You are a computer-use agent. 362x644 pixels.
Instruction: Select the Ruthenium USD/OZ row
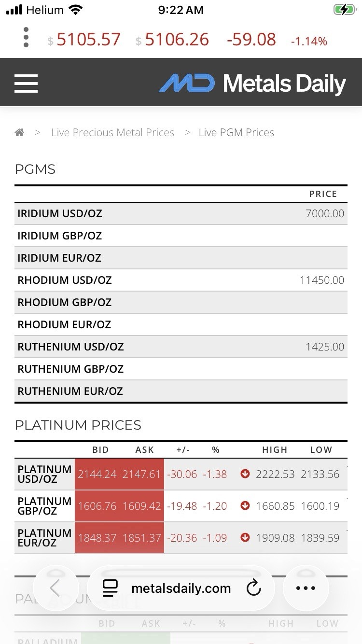pos(181,347)
